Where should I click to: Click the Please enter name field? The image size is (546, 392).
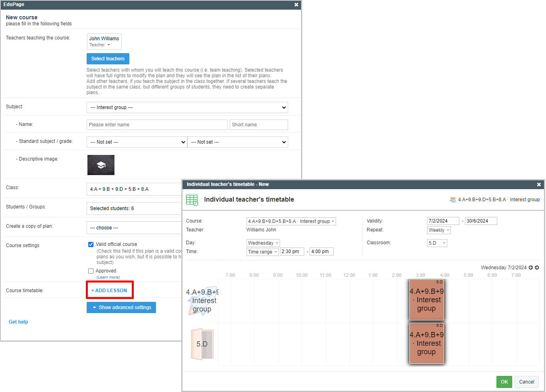[x=157, y=125]
